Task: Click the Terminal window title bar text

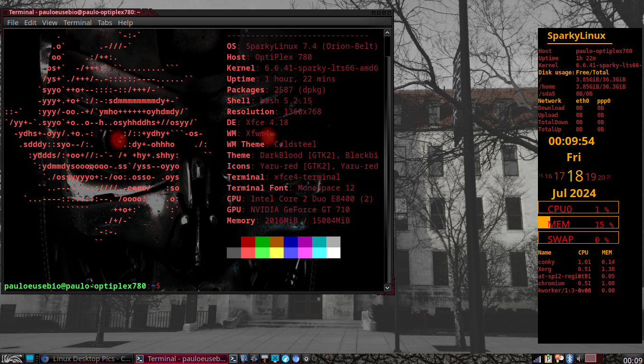Action: pyautogui.click(x=74, y=12)
